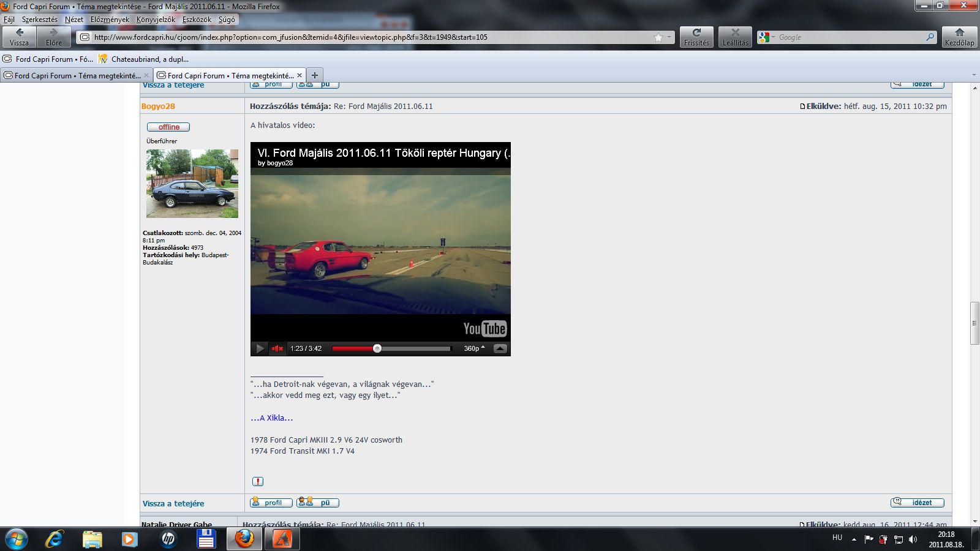Click the Vissza a tetejére link
This screenshot has width=980, height=551.
[173, 503]
